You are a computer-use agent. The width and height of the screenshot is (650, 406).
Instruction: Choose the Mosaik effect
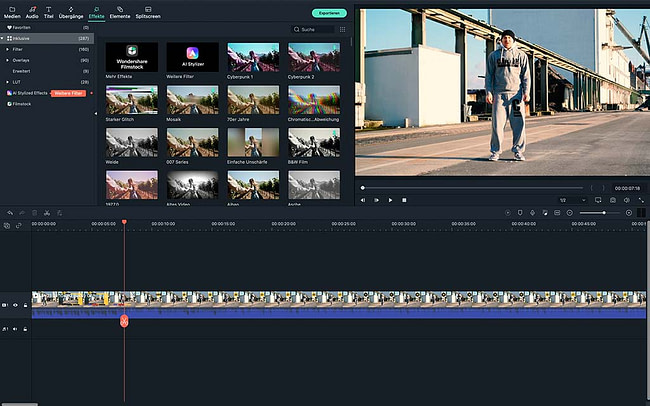point(192,100)
